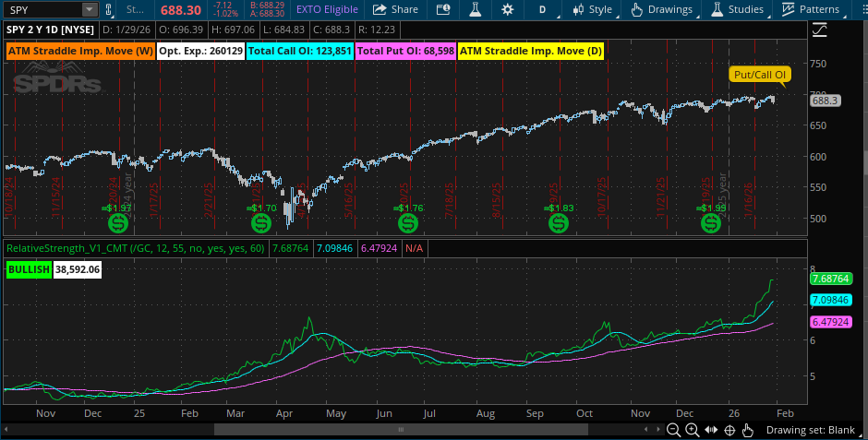Screen dimensions: 868x440
Task: Open the Style menu
Action: [x=593, y=9]
